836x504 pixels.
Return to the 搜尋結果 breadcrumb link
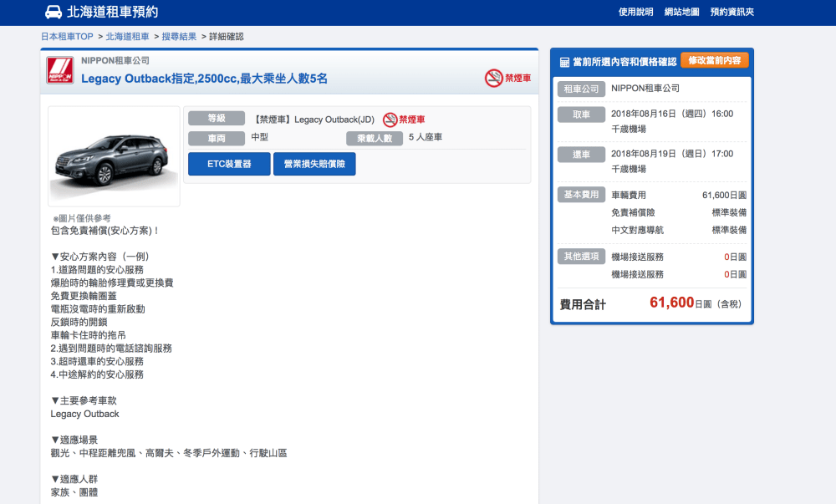click(178, 37)
